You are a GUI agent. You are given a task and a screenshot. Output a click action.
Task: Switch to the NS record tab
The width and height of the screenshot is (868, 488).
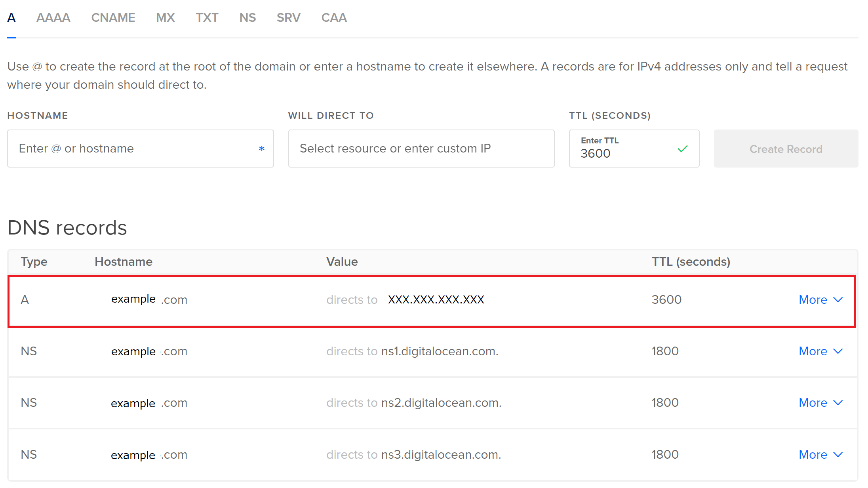247,18
